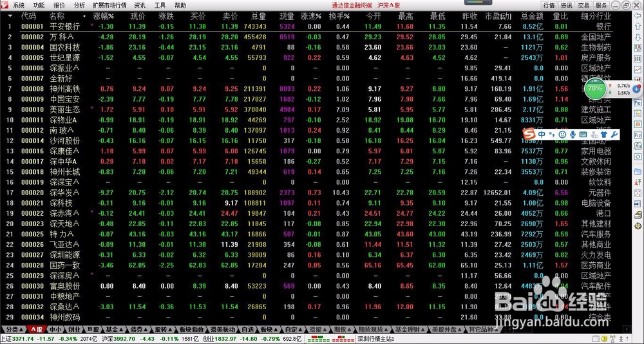Open the Sogou soft keyboard icon
The width and height of the screenshot is (644, 344).
pos(583,135)
